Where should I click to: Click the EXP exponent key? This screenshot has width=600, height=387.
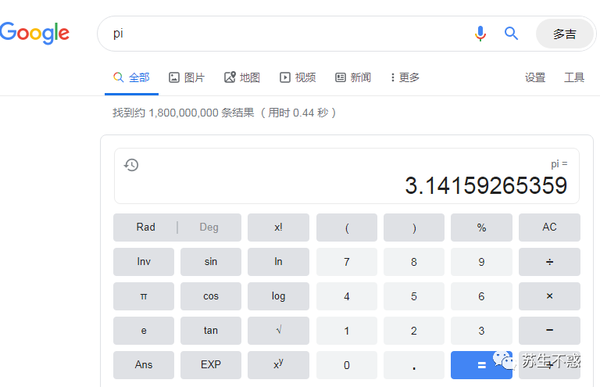click(x=211, y=365)
